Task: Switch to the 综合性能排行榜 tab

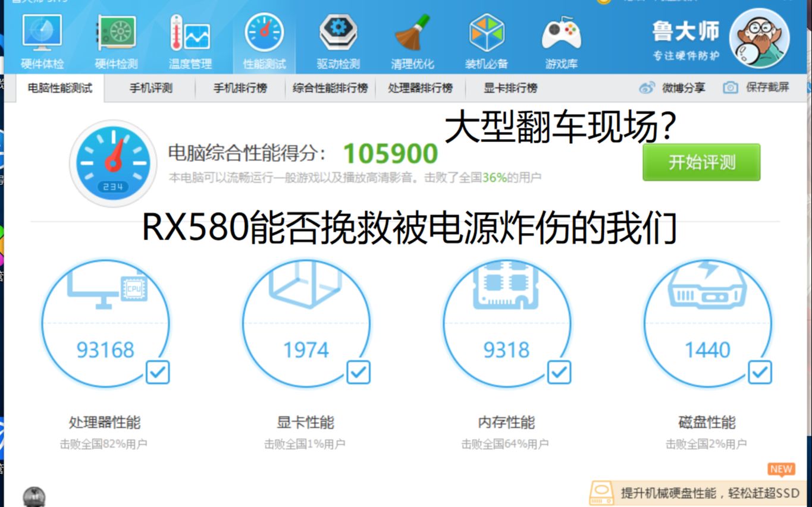Action: [x=330, y=88]
